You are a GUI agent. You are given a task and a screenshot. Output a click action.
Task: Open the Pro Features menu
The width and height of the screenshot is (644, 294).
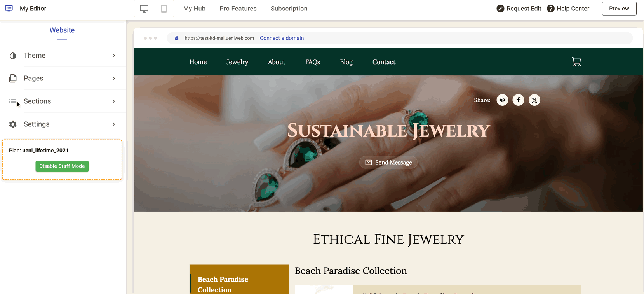(238, 9)
